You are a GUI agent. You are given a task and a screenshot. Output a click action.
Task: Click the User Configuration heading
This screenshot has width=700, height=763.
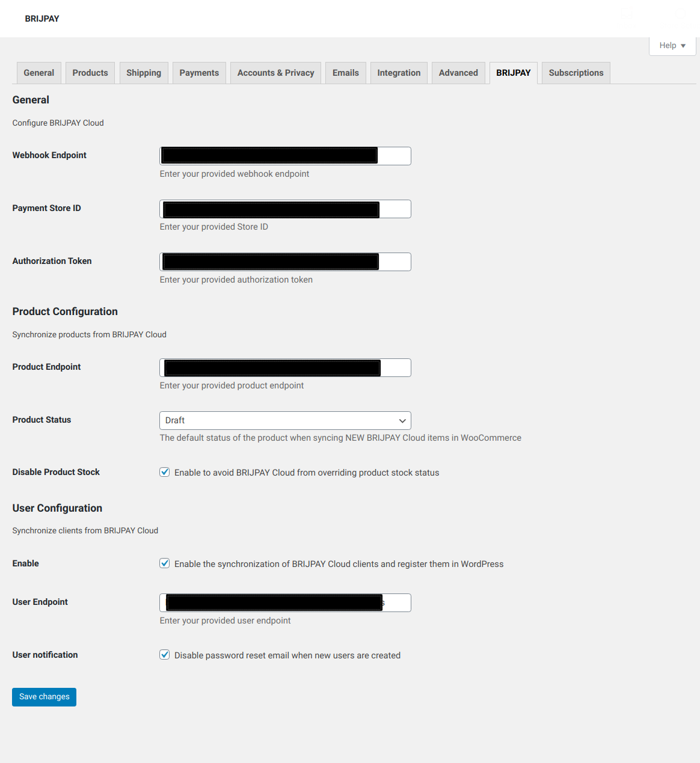click(x=57, y=508)
